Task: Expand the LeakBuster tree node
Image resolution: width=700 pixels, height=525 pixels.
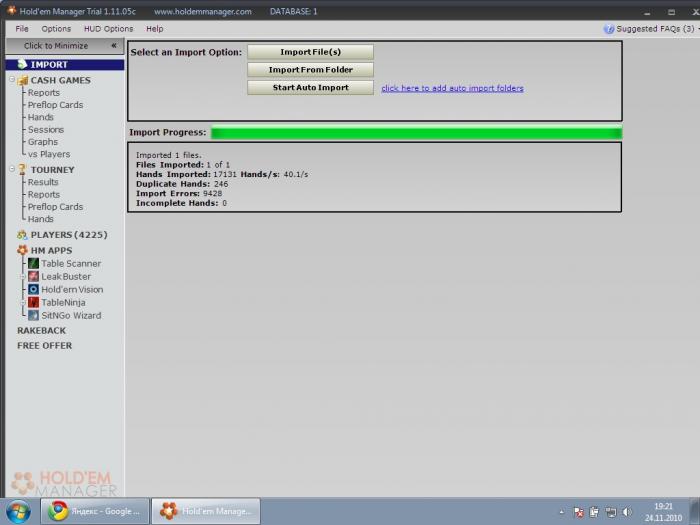Action: (23, 277)
